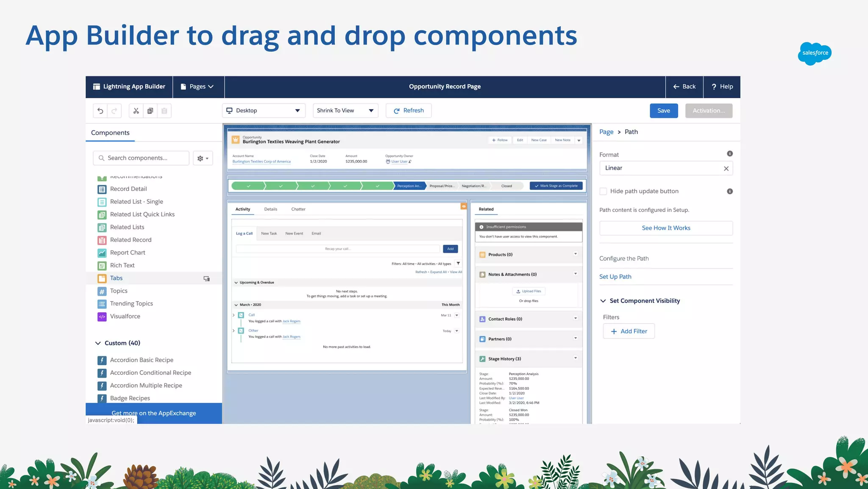Click the copy icon in toolbar
Viewport: 868px width, 489px height.
(150, 111)
